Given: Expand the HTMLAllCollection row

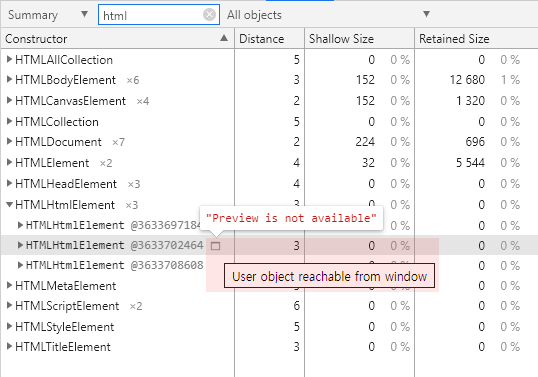Looking at the screenshot, I should (10, 59).
